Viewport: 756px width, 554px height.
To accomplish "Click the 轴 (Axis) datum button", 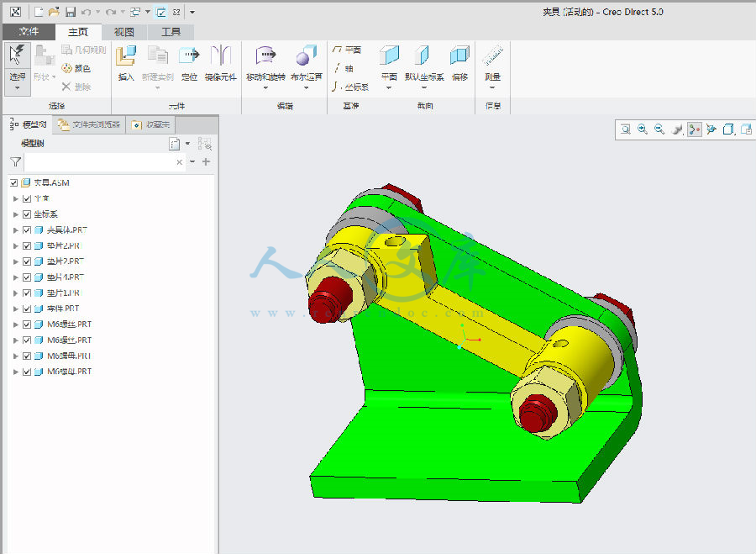I will point(344,68).
